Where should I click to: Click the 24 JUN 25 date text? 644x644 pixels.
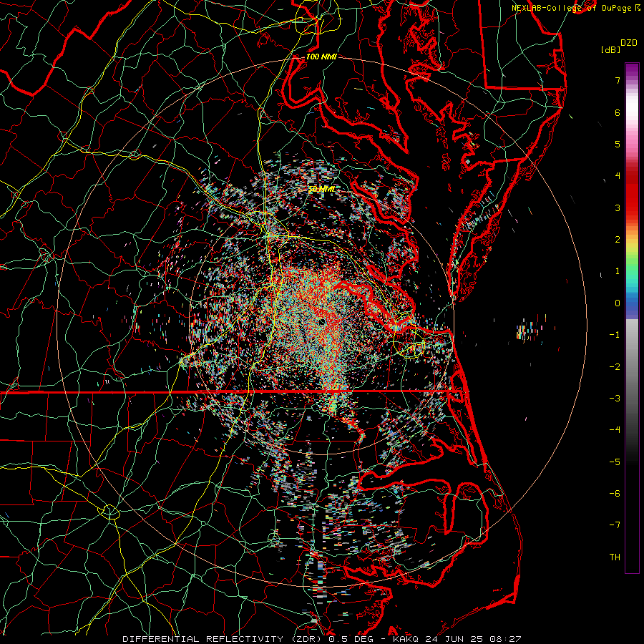tap(453, 639)
